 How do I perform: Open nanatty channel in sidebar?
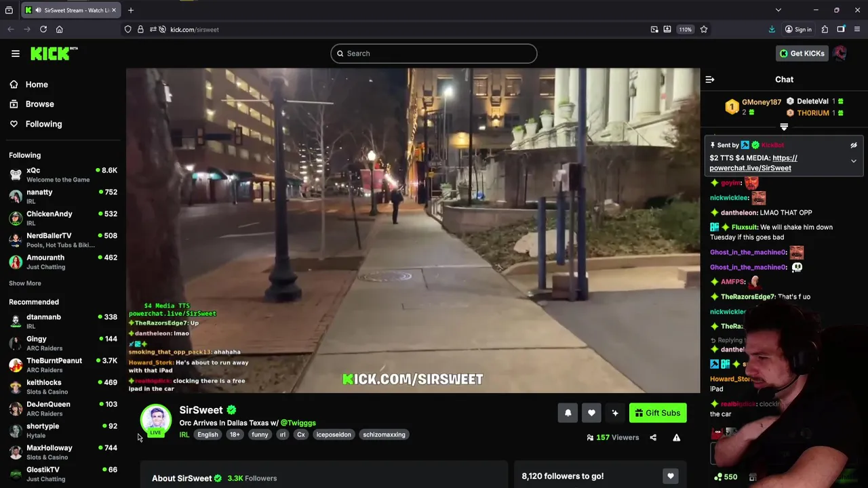[63, 197]
